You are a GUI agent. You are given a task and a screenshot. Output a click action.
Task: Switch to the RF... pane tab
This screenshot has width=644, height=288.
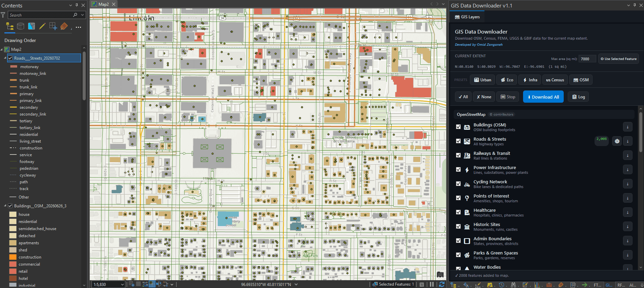click(x=621, y=285)
